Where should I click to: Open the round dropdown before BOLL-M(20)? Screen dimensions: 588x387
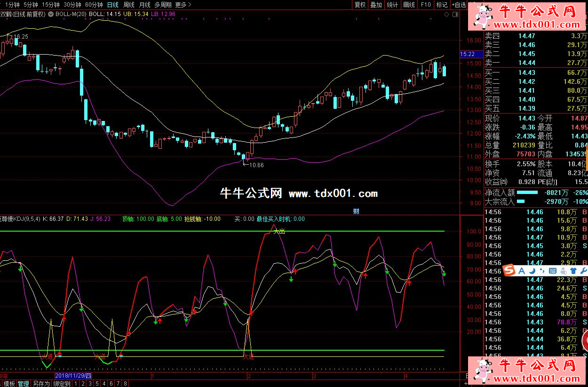point(50,15)
